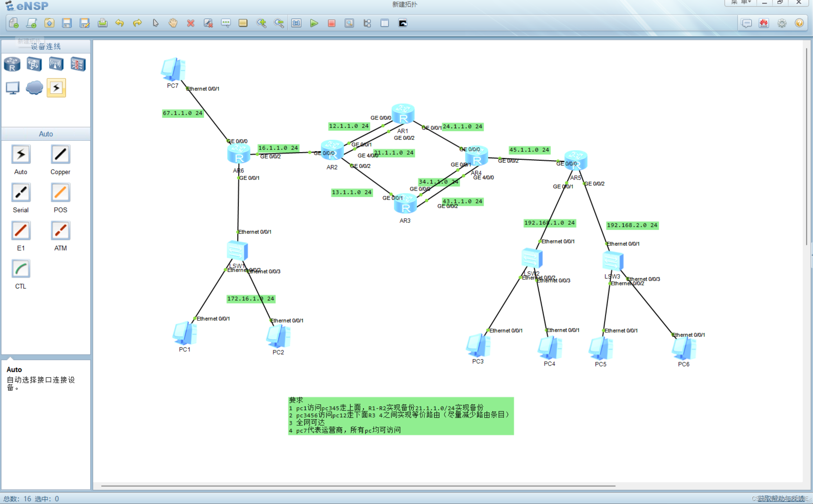
Task: Choose the Serial cable type
Action: pos(21,193)
